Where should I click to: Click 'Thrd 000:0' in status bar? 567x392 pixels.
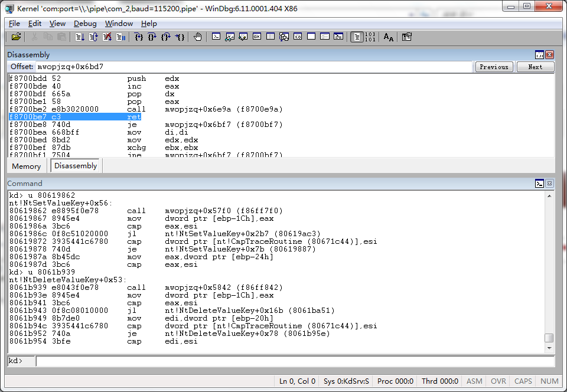[x=439, y=381]
